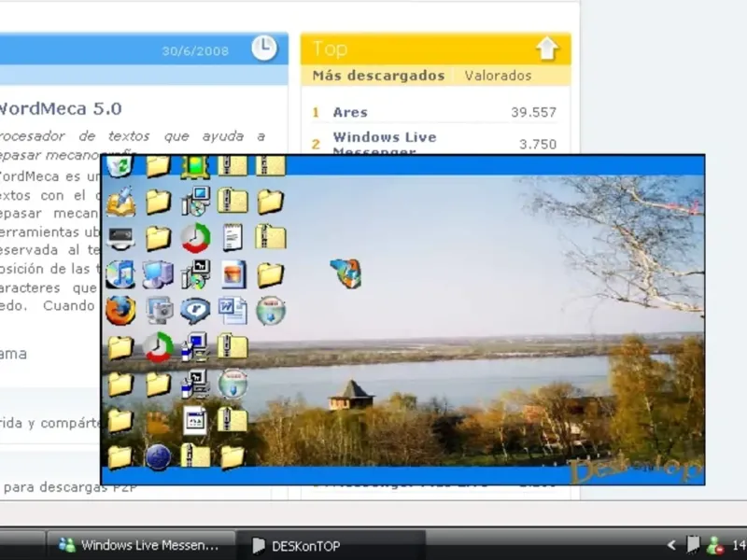Open zipped folder beside the notepad document
Viewport: 747px width, 560px height.
271,237
